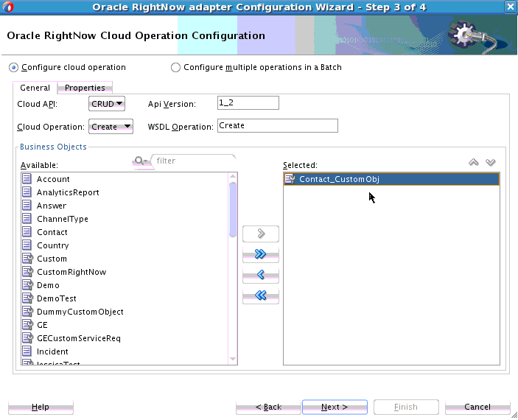Viewport: 518px width, 420px height.
Task: Move all objects right with double arrow
Action: tap(261, 254)
